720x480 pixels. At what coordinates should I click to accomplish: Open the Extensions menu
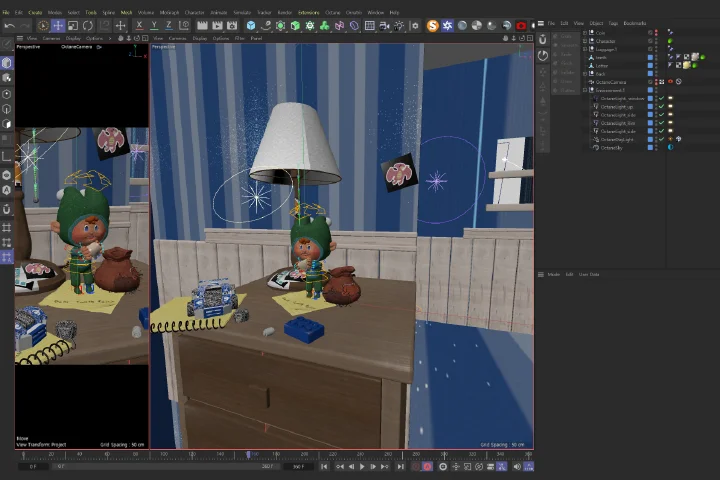[309, 12]
